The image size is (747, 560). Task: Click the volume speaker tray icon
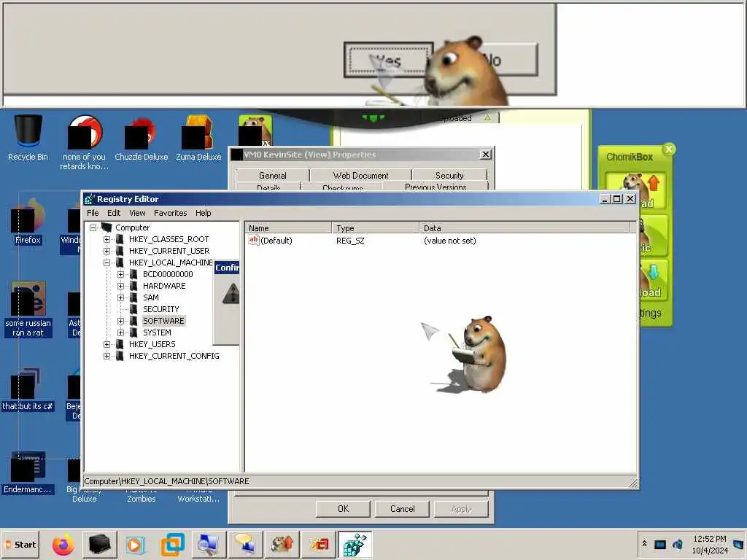coord(678,544)
